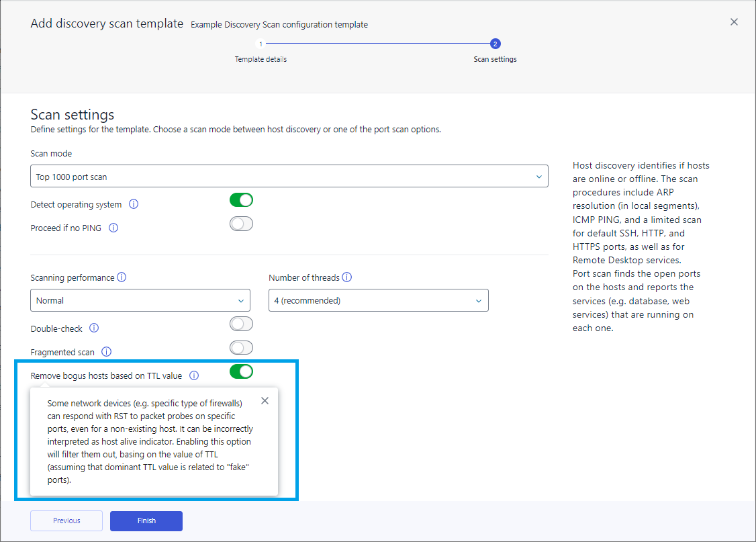
Task: Click the TTL value info icon
Action: [x=194, y=375]
